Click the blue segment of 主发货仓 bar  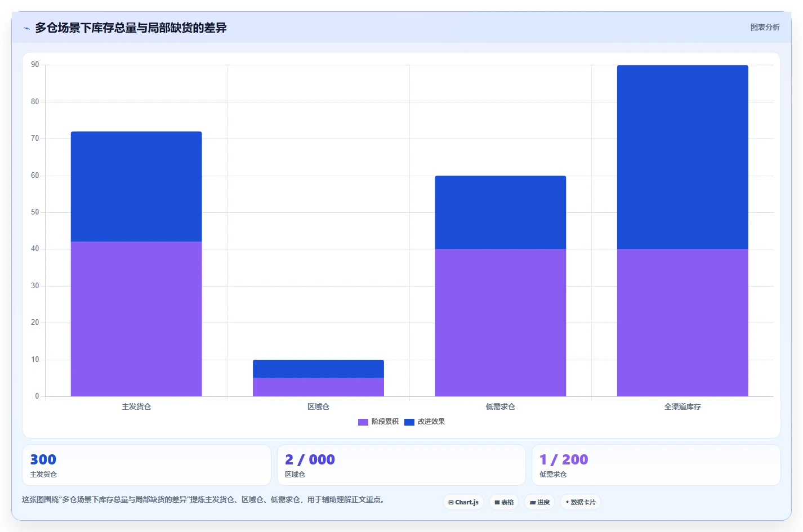click(136, 186)
